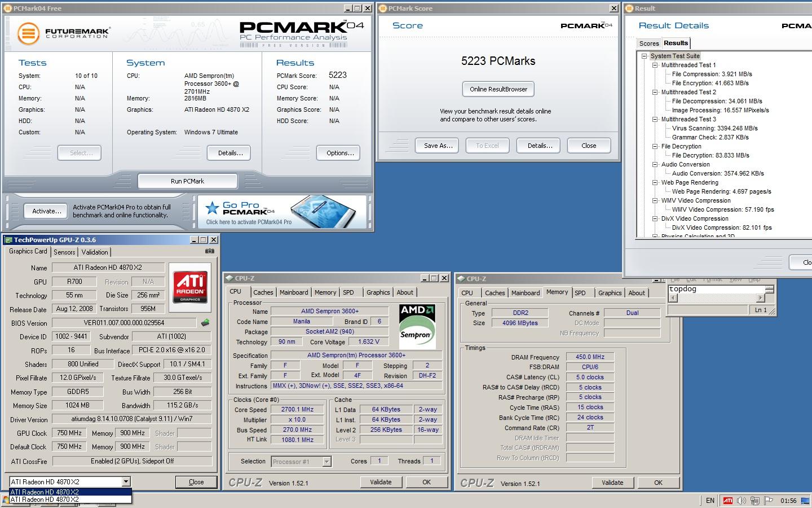Click in the Notepad text area containing topdog
The width and height of the screenshot is (812, 508).
(x=717, y=289)
